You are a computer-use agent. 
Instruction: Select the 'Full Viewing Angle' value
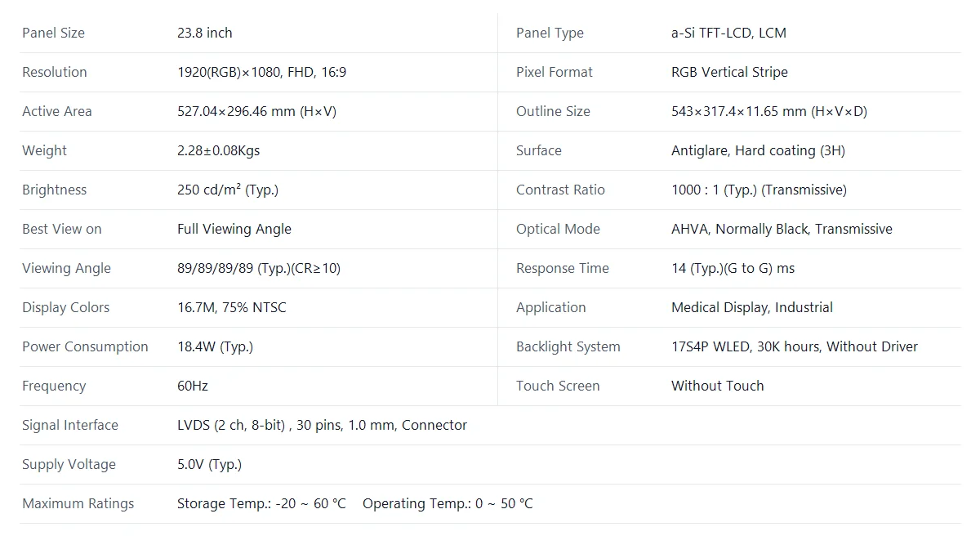pyautogui.click(x=234, y=229)
